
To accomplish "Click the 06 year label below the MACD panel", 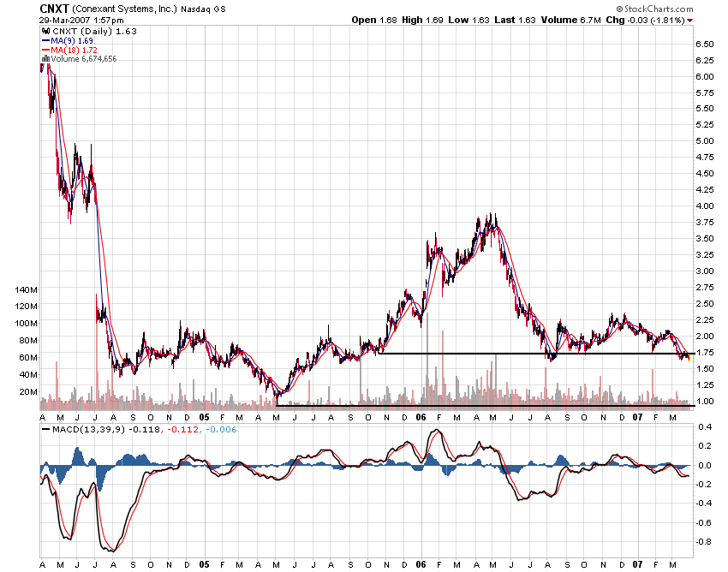I will (x=421, y=564).
